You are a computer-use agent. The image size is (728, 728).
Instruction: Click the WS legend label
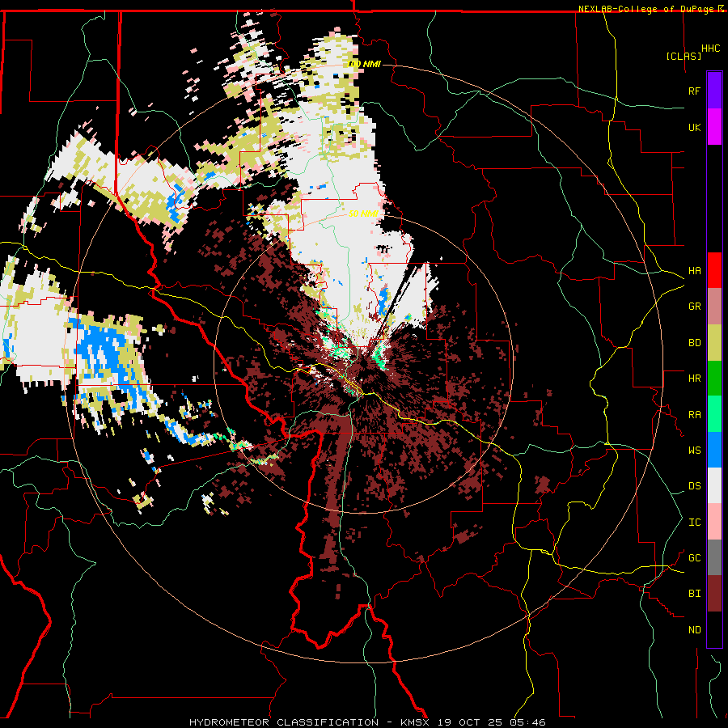point(694,451)
